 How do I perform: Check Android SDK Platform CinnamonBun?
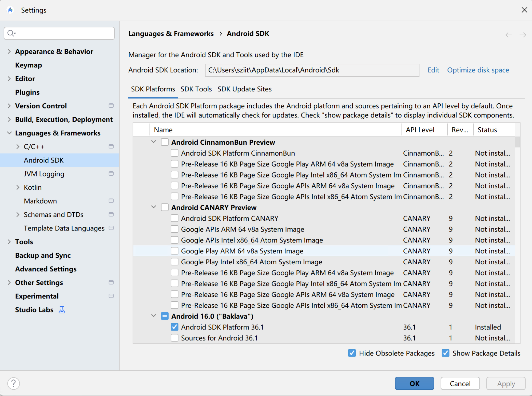click(x=174, y=153)
